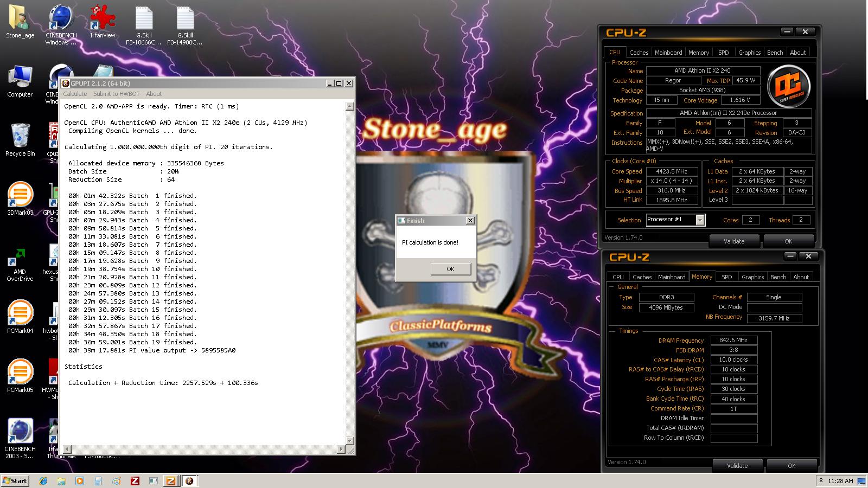This screenshot has height=488, width=868.
Task: Open Calculator icon in taskbar
Action: click(98, 481)
